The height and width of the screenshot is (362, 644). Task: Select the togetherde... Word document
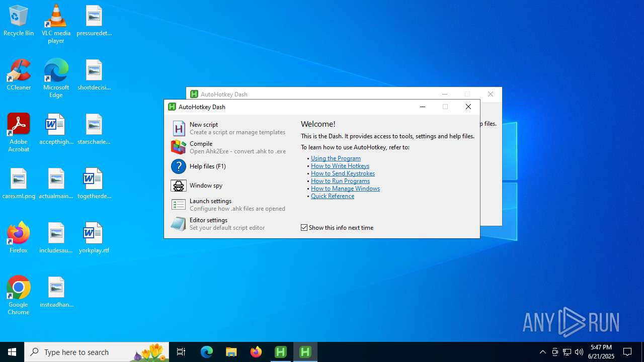click(94, 184)
